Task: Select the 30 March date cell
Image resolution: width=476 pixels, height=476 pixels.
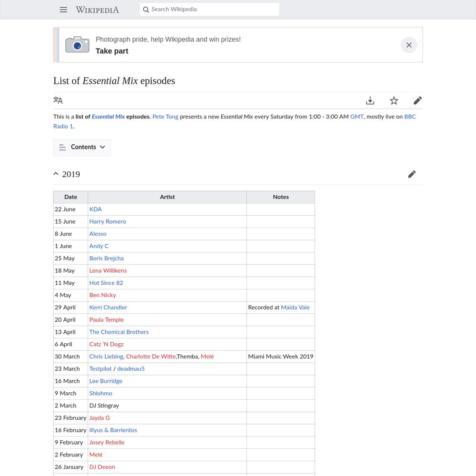Action: pyautogui.click(x=70, y=357)
